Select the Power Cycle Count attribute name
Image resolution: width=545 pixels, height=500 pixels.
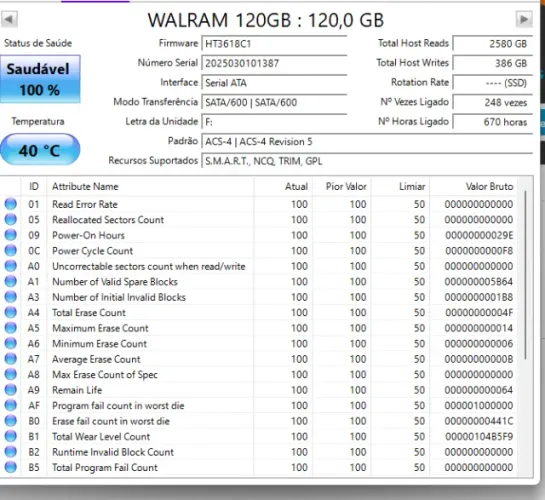(x=92, y=251)
